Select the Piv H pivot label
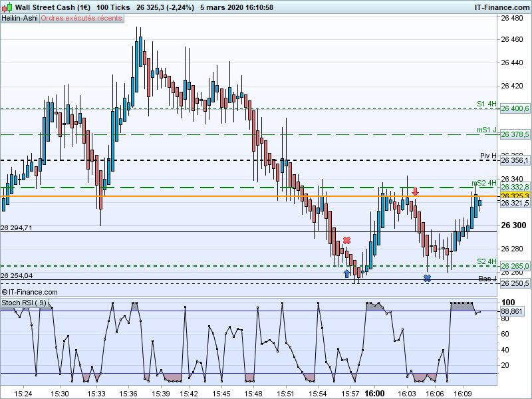The height and width of the screenshot is (399, 532). pos(488,156)
